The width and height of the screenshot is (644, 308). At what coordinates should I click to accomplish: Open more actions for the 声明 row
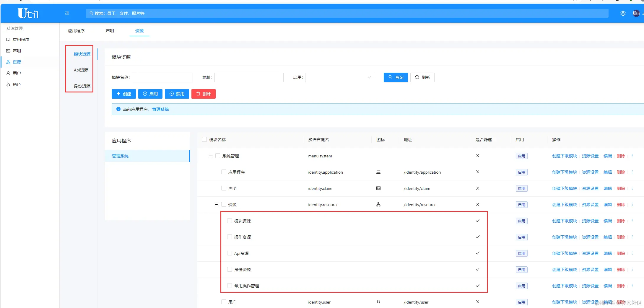632,188
